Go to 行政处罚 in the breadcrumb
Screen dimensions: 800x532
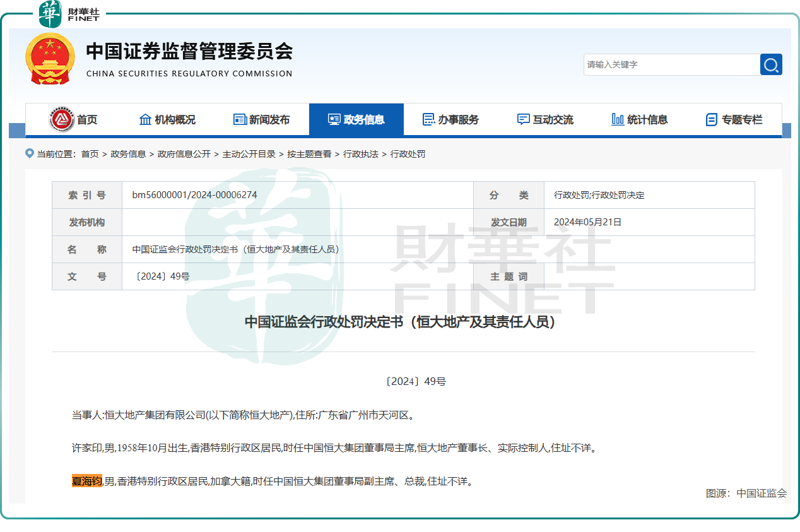tap(408, 154)
